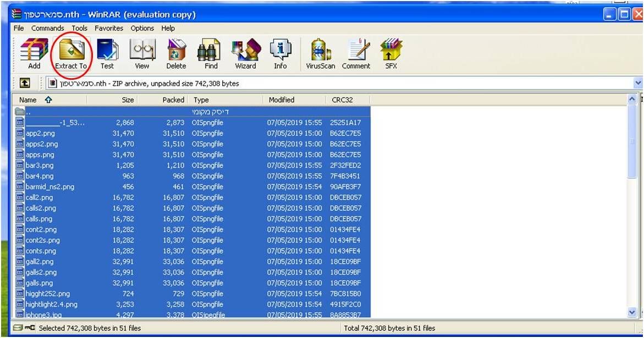644x338 pixels.
Task: Open the Favorites menu
Action: tap(109, 28)
